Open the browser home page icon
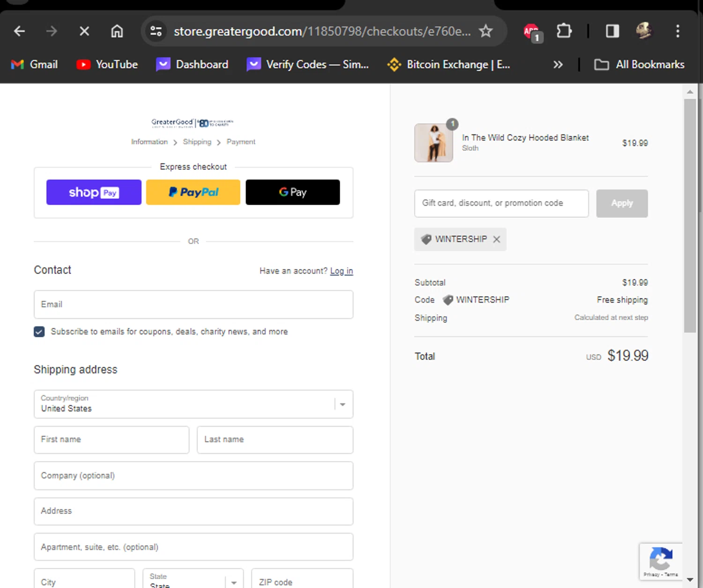The image size is (703, 588). pos(117,31)
